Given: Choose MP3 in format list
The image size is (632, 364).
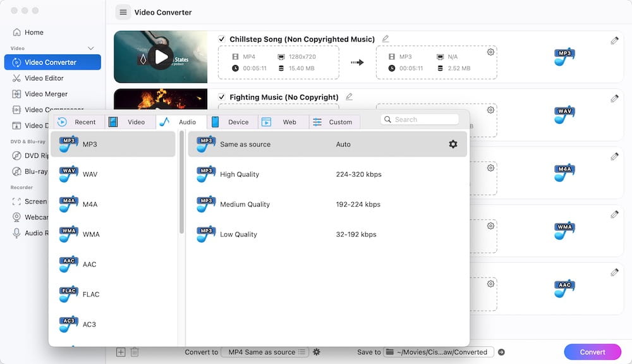Looking at the screenshot, I should (x=113, y=144).
